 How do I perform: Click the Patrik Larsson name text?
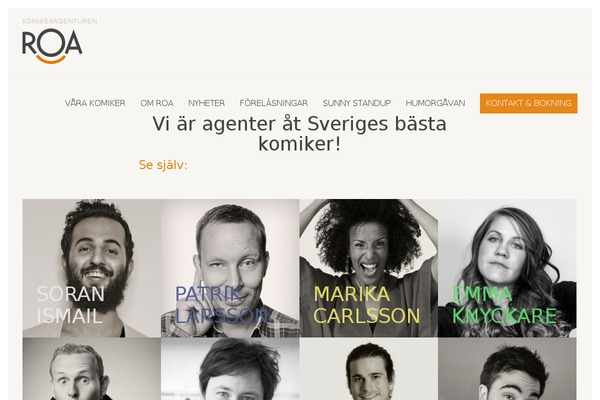[221, 305]
